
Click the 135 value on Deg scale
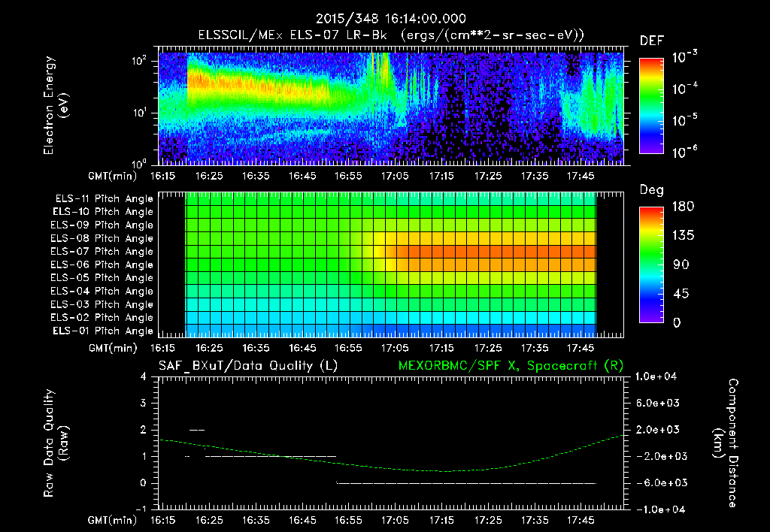(x=683, y=236)
